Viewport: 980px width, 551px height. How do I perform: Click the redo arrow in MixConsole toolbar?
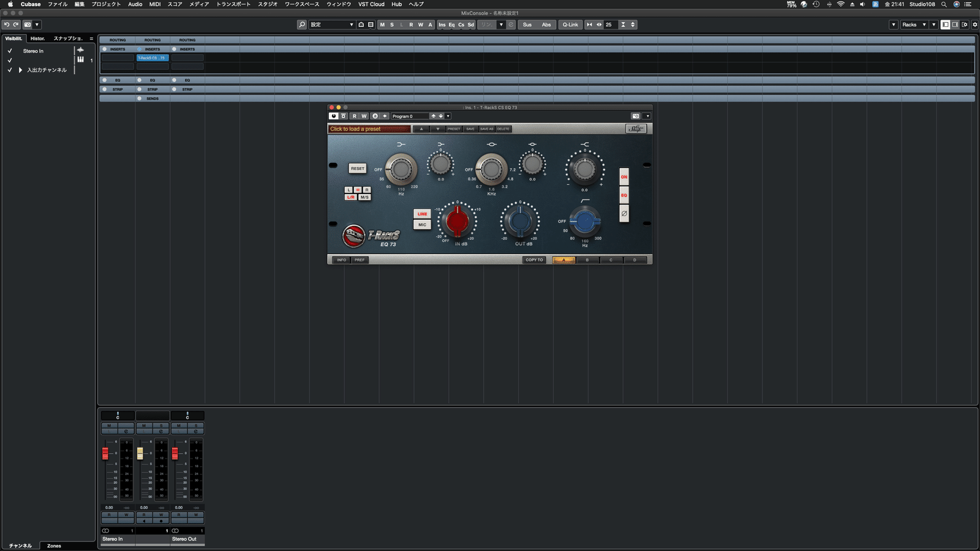(16, 24)
